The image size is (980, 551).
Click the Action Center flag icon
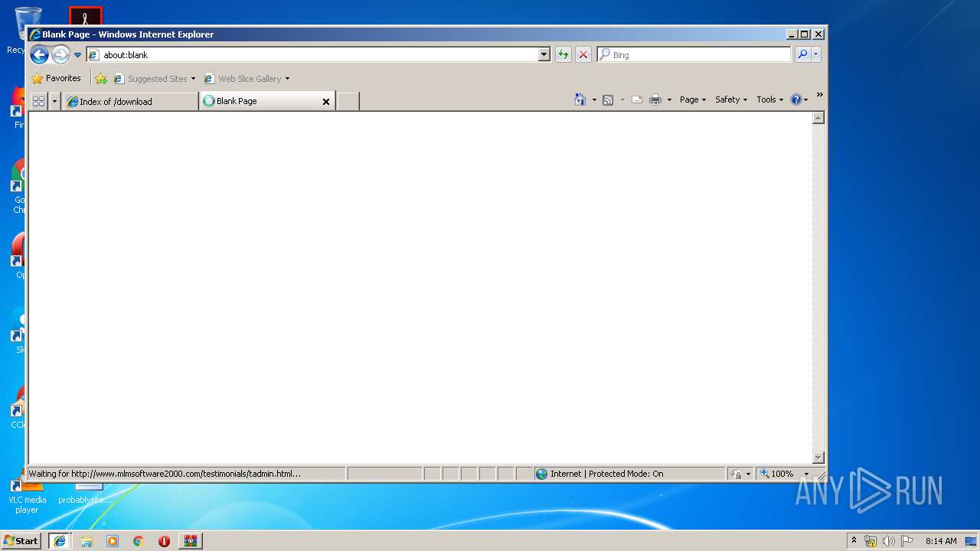(907, 540)
